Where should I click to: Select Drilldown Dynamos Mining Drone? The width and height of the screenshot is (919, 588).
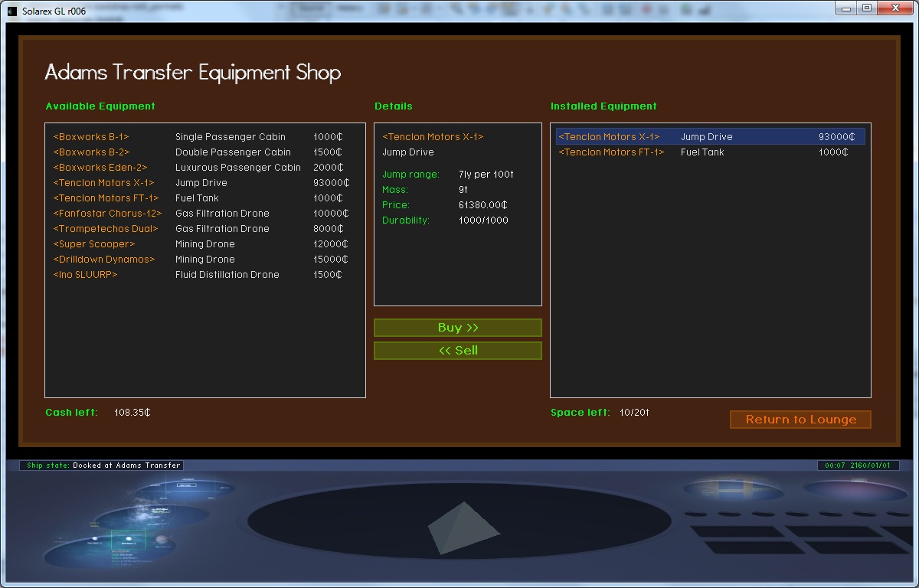198,260
